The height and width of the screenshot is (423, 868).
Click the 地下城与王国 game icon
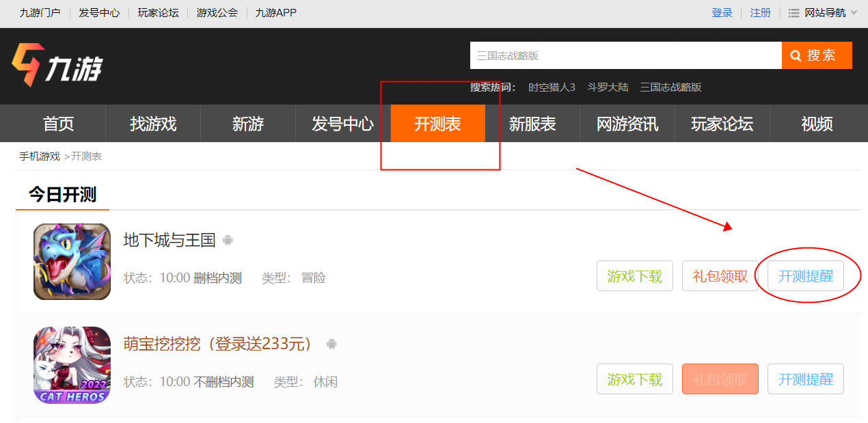(x=72, y=262)
